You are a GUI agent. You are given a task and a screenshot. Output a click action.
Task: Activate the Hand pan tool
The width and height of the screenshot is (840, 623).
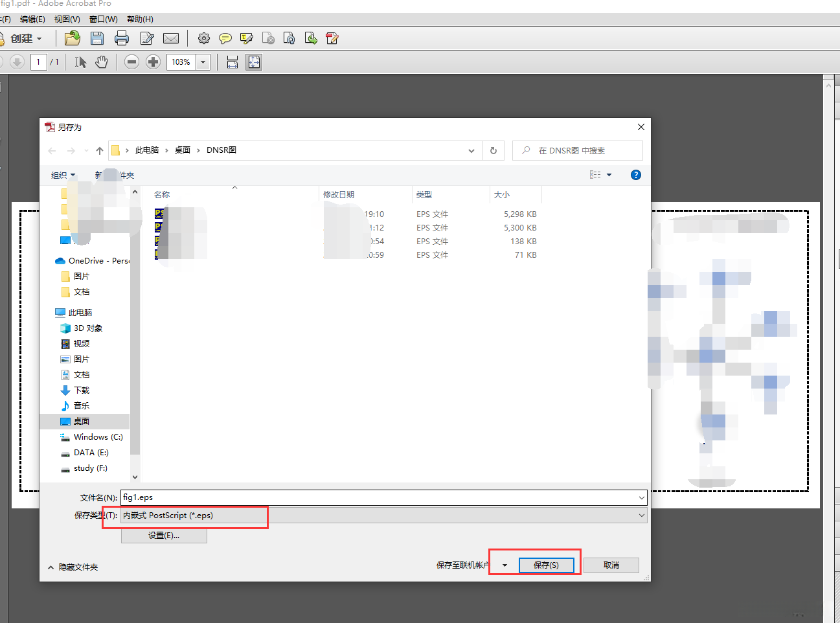point(102,62)
